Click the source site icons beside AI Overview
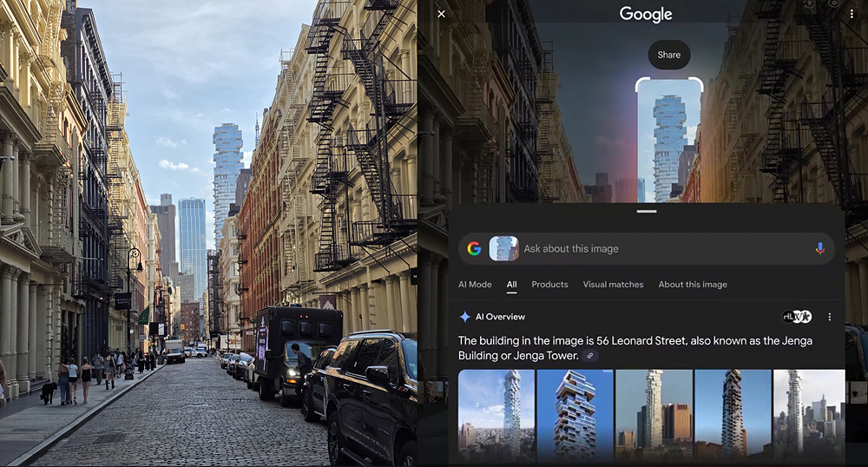 tap(796, 317)
